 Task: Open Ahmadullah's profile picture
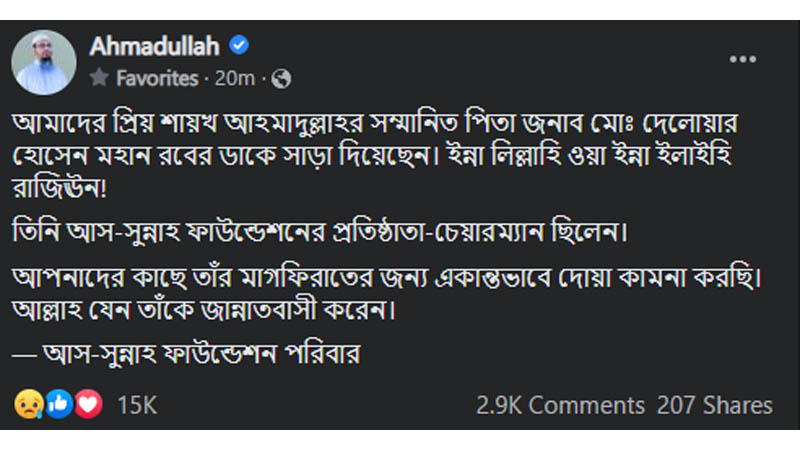pyautogui.click(x=44, y=62)
